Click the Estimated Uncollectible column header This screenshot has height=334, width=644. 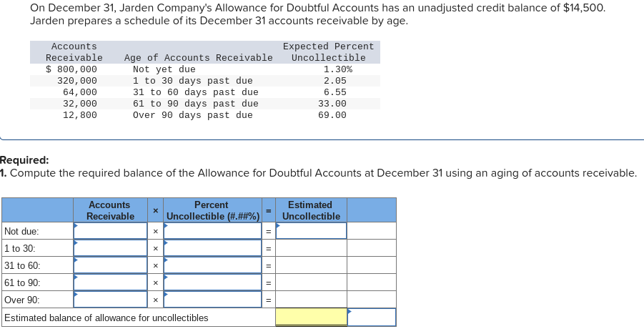(x=312, y=210)
